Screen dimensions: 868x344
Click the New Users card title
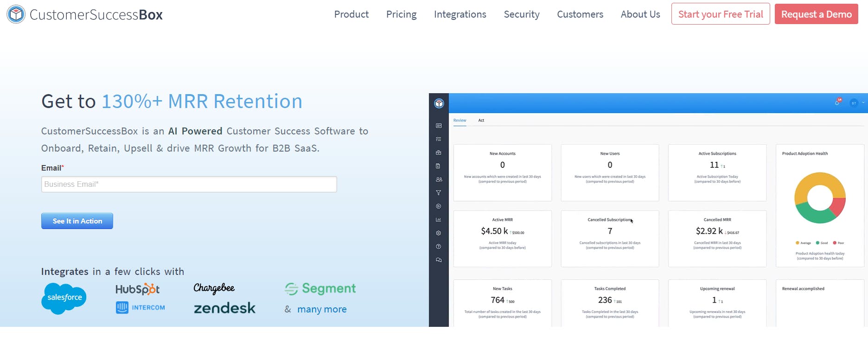tap(610, 153)
